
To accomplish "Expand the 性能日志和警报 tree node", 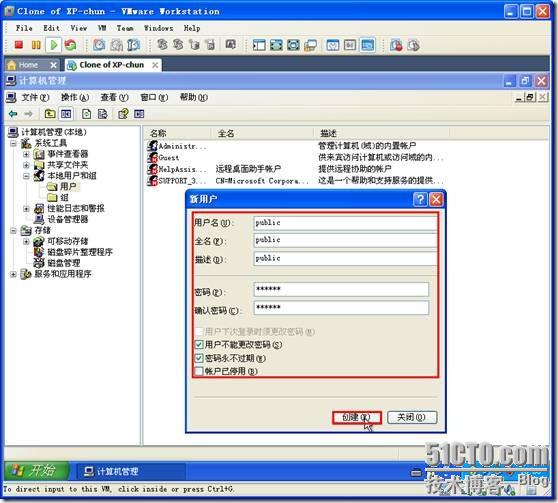I will tap(26, 209).
